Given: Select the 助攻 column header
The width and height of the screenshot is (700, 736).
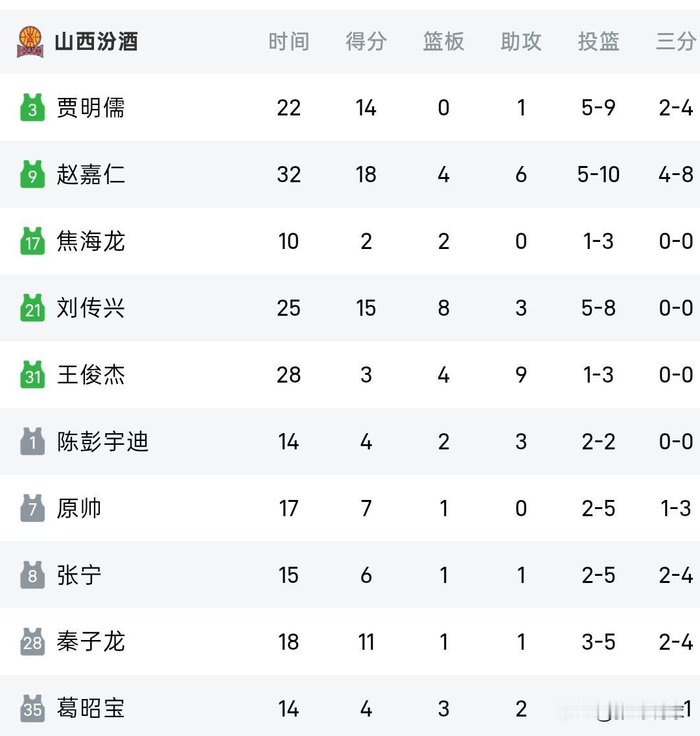Looking at the screenshot, I should click(520, 42).
